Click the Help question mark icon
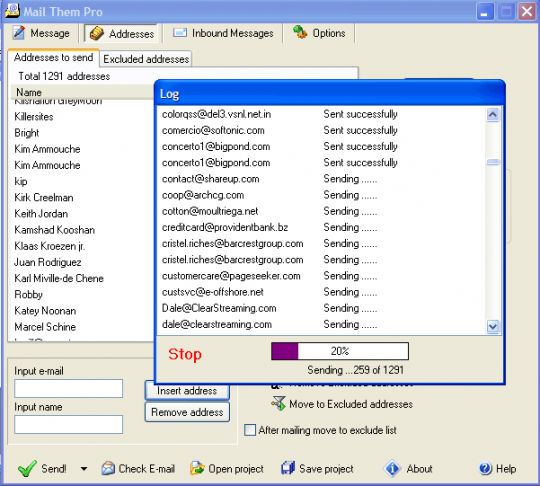Image resolution: width=540 pixels, height=486 pixels. pyautogui.click(x=485, y=468)
